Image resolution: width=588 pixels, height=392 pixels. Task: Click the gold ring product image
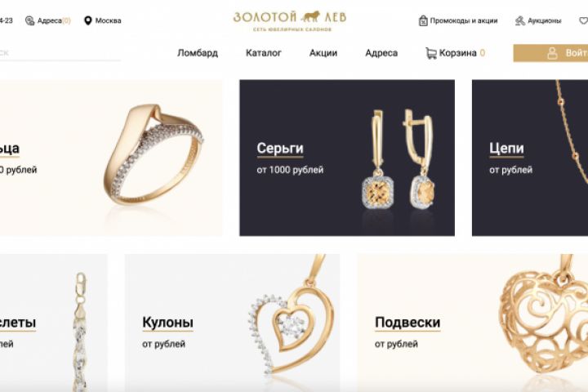pyautogui.click(x=153, y=154)
